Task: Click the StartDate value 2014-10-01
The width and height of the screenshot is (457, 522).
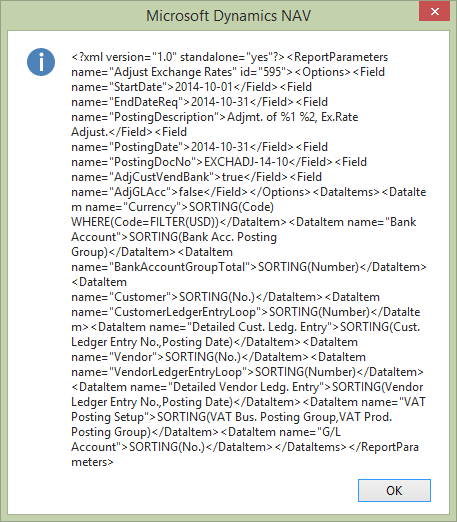Action: click(x=204, y=87)
